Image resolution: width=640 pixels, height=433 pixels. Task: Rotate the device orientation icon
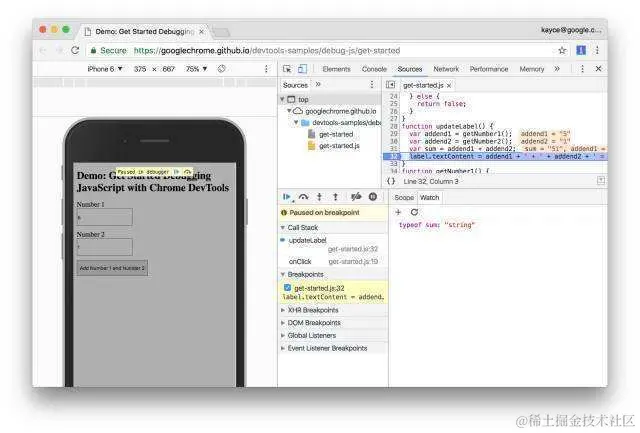point(222,69)
